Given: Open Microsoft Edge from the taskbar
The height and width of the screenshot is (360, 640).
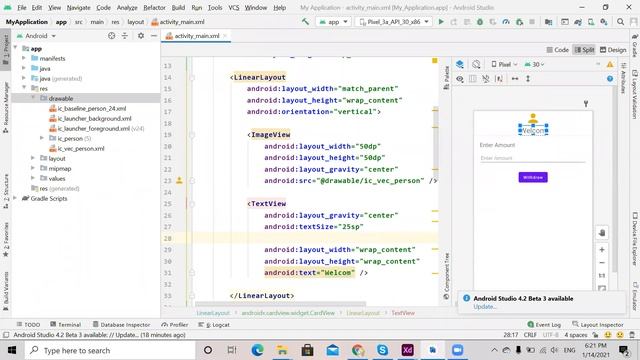Looking at the screenshot, I should point(257,350).
